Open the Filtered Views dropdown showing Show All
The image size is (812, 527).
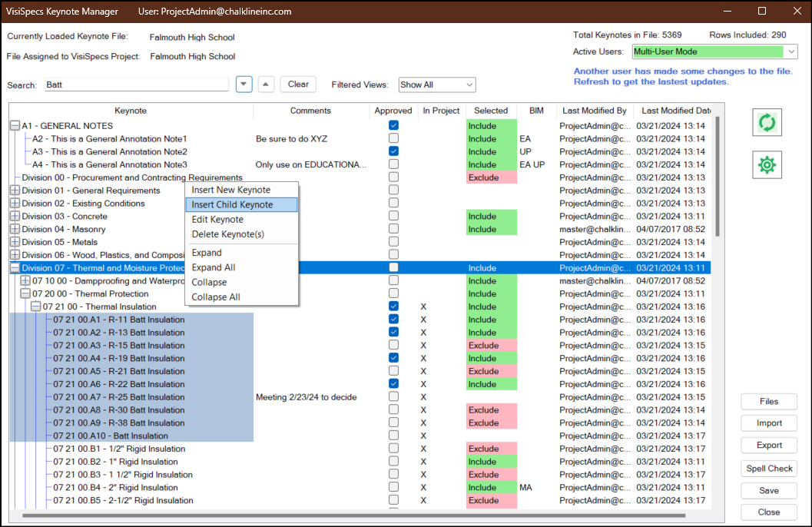point(437,85)
